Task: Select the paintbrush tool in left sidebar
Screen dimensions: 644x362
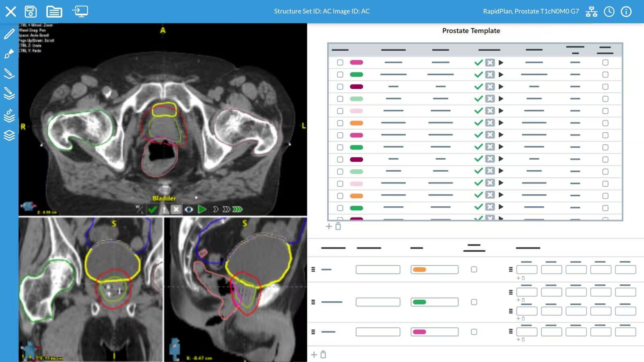Action: point(9,53)
